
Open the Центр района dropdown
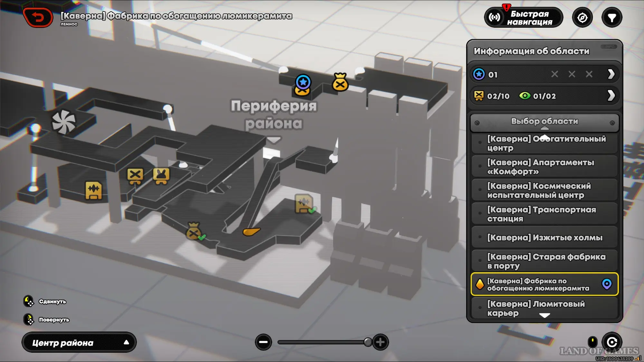[79, 343]
